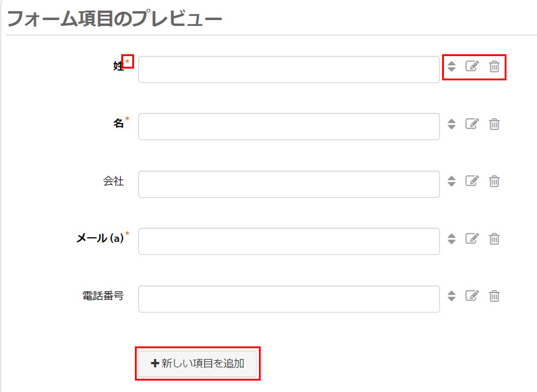Edit the メール (a) field
This screenshot has width=537, height=392.
click(x=472, y=238)
